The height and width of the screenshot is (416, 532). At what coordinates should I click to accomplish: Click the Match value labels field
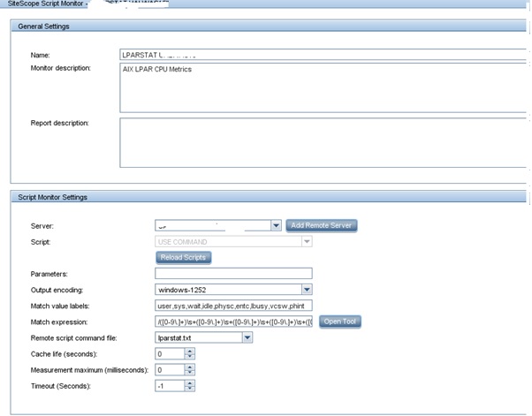point(233,306)
